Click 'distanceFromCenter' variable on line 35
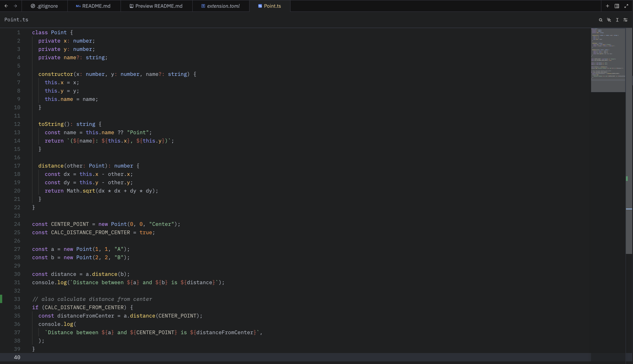This screenshot has width=633, height=364. (86, 316)
